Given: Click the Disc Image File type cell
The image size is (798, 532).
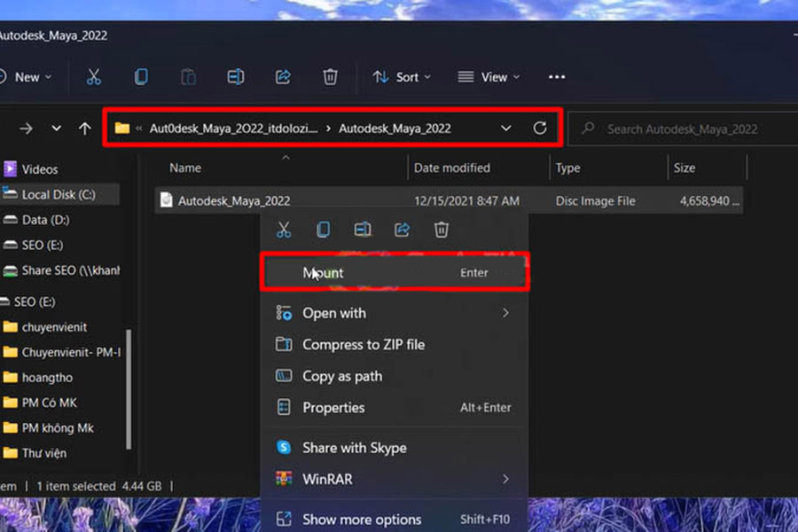Looking at the screenshot, I should point(596,200).
